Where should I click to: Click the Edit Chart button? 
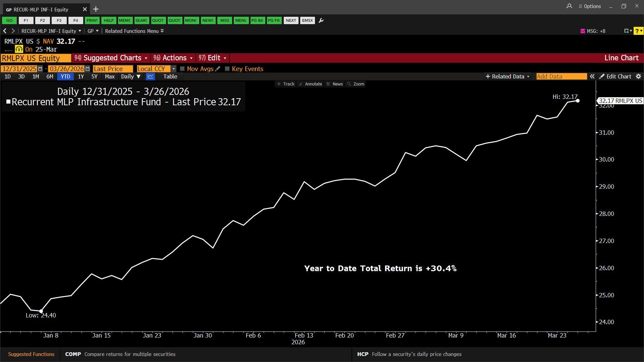[x=615, y=76]
